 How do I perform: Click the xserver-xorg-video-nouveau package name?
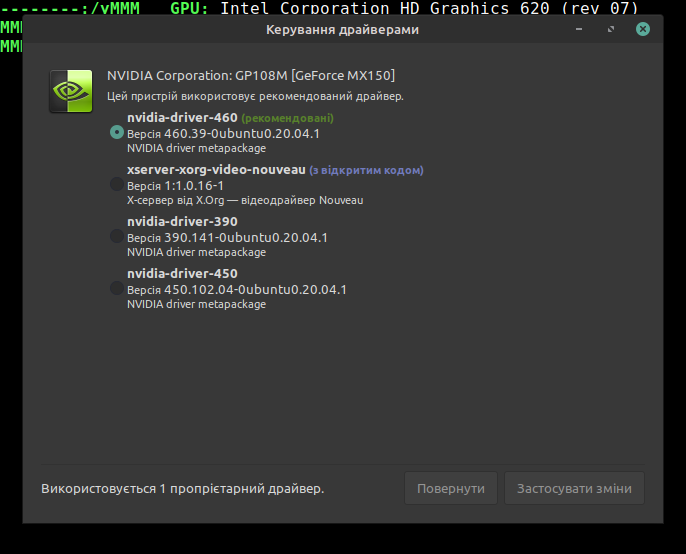point(216,170)
